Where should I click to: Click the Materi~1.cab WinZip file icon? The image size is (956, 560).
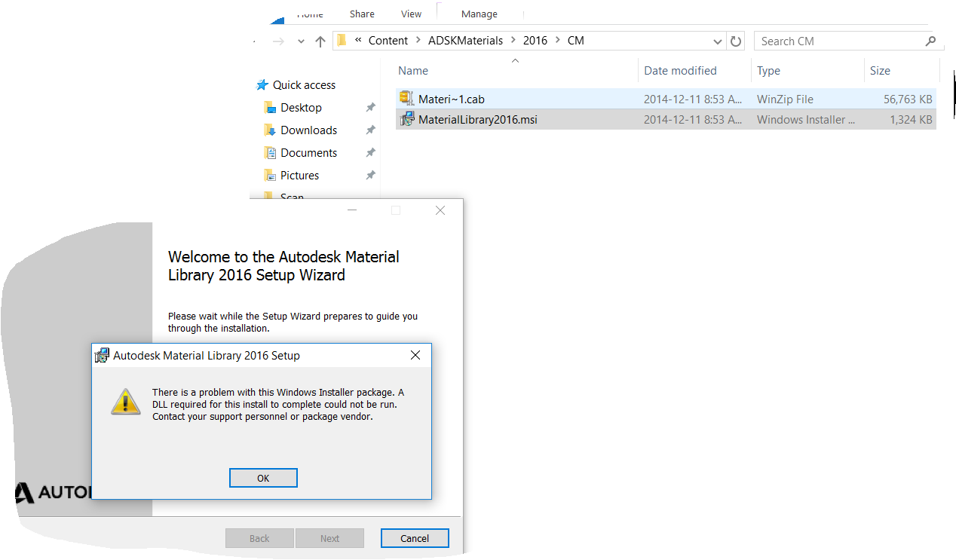(407, 98)
